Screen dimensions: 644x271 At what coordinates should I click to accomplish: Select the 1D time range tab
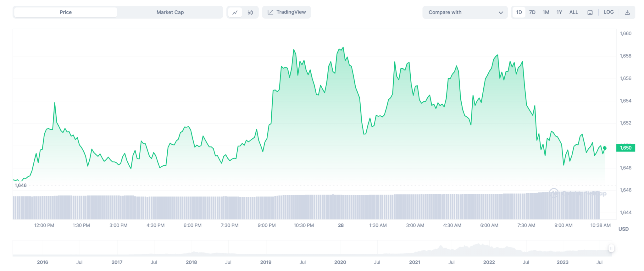[519, 12]
